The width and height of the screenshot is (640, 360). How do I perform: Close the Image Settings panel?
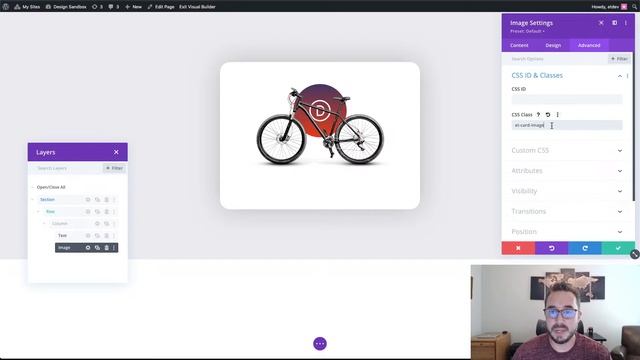tap(601, 23)
